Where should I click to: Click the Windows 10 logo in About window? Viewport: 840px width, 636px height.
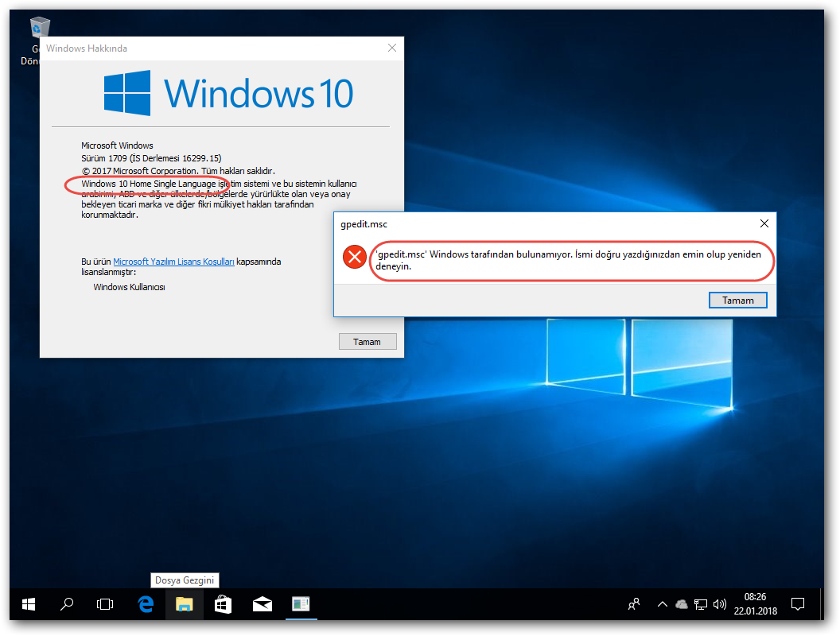point(228,93)
